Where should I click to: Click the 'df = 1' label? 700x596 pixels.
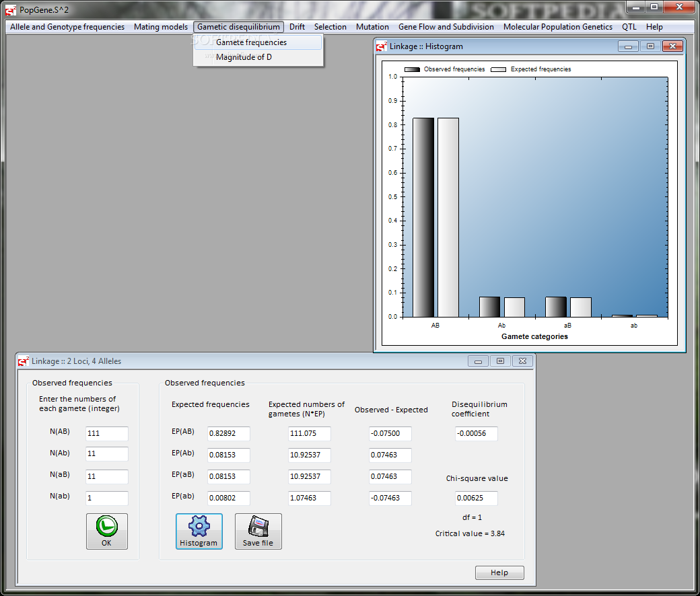(472, 517)
